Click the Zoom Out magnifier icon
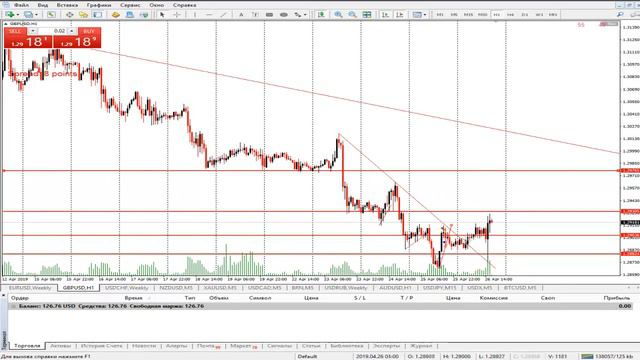The image size is (640, 360). coord(353,15)
